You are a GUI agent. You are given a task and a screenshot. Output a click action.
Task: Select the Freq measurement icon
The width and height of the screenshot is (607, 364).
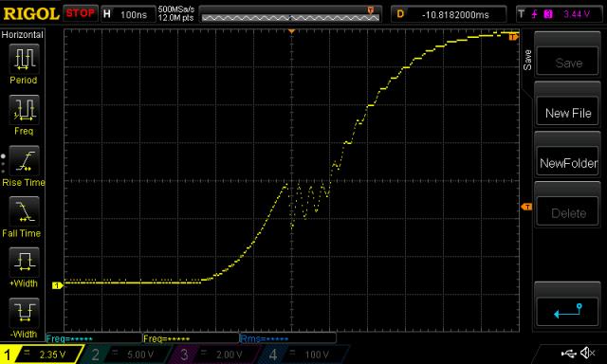pyautogui.click(x=24, y=109)
